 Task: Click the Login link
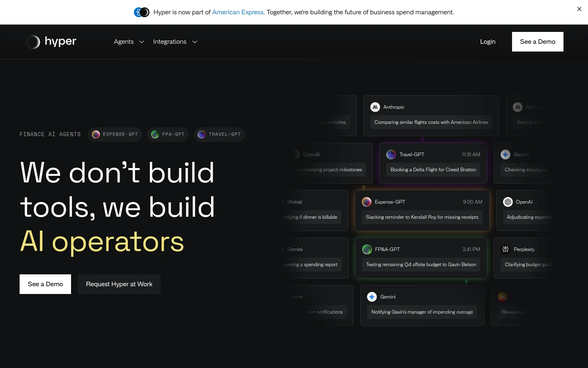488,42
